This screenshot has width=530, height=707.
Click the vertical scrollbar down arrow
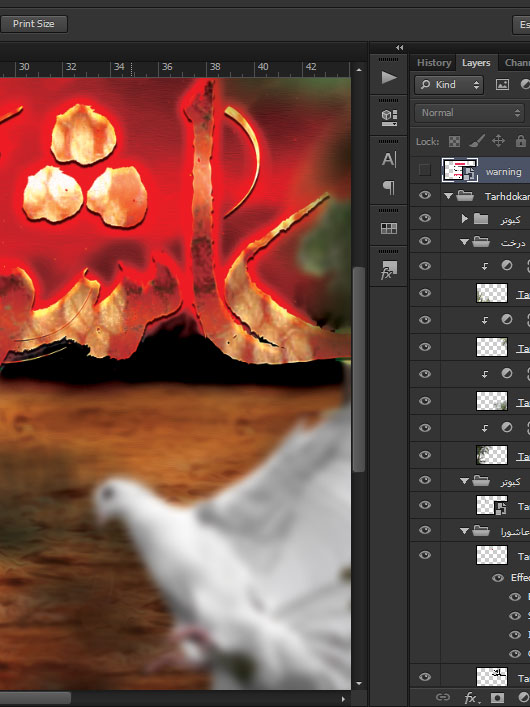[359, 684]
